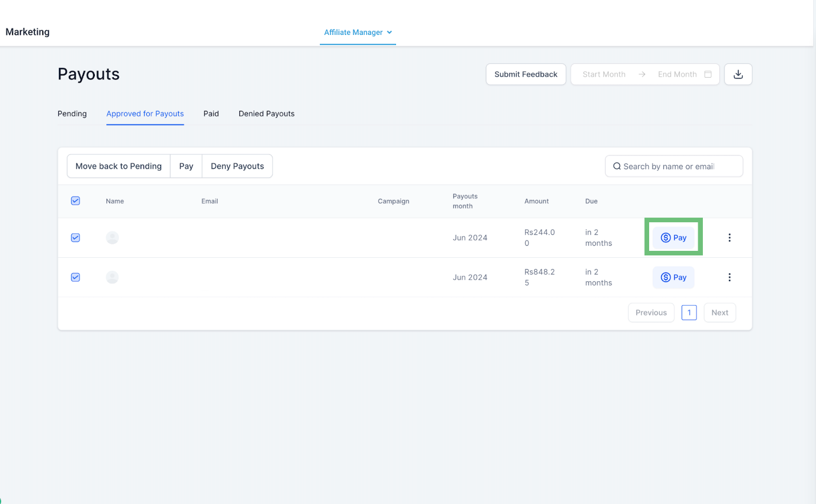This screenshot has height=504, width=816.
Task: Uncheck the Rs848.25 payout row checkbox
Action: pyautogui.click(x=75, y=277)
